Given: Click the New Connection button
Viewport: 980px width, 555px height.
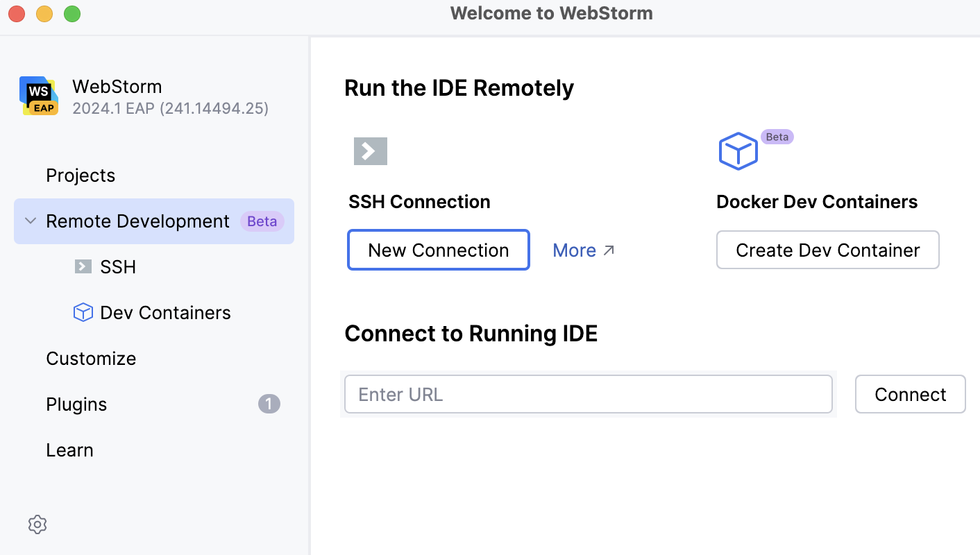Looking at the screenshot, I should [438, 250].
